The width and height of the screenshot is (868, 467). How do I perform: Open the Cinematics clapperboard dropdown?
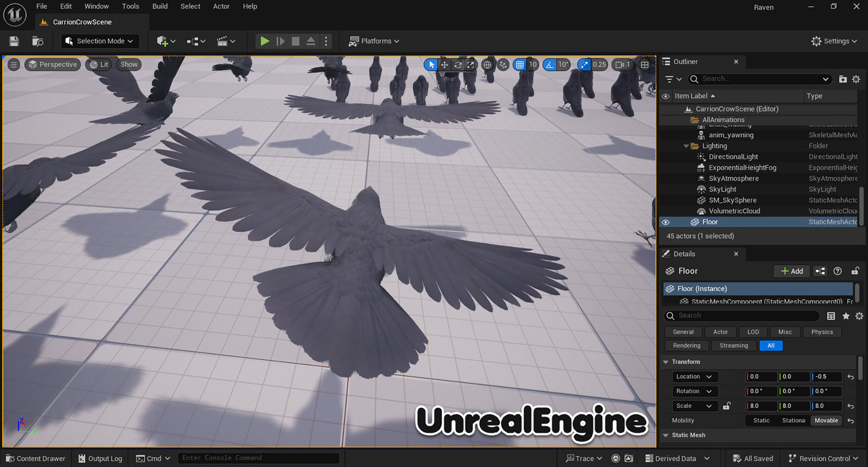(226, 41)
